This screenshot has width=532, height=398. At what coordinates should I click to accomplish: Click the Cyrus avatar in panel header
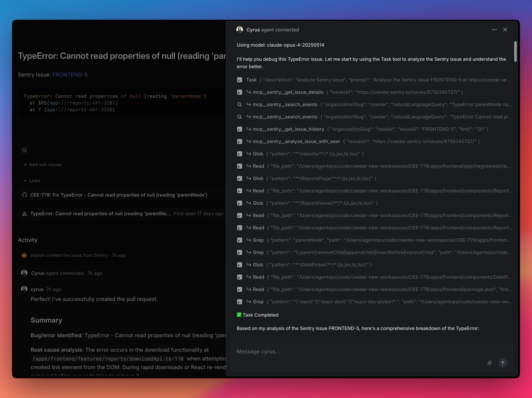(239, 29)
